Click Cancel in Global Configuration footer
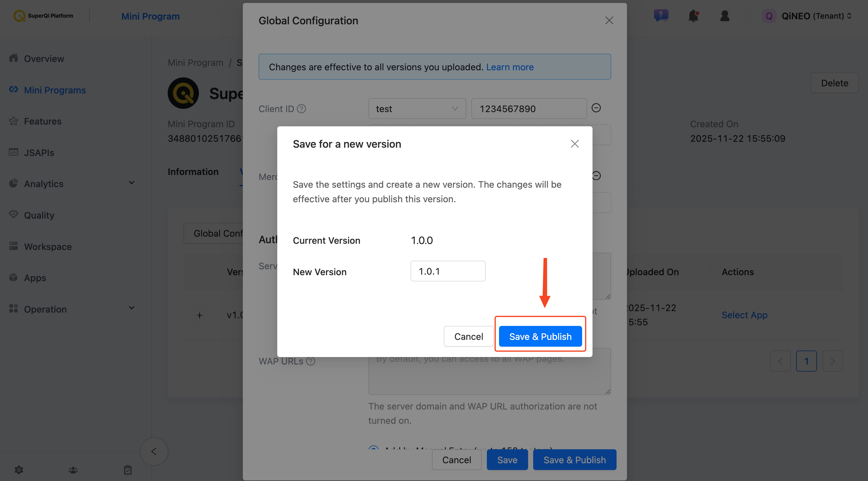 click(457, 459)
